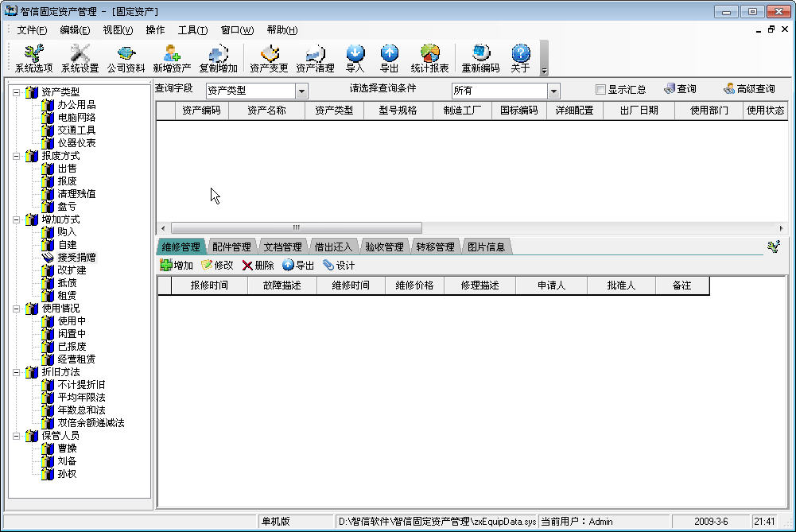Click 增加 in maintenance panel

177,265
